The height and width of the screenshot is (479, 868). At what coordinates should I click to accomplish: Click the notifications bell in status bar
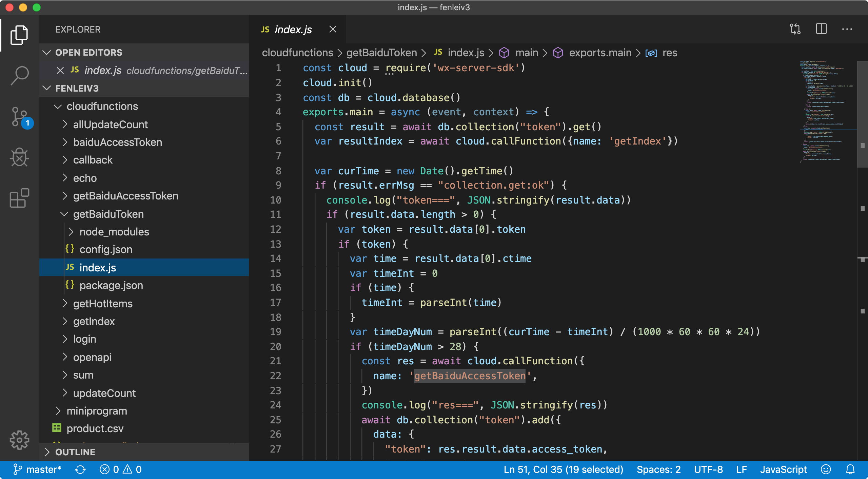coord(850,470)
